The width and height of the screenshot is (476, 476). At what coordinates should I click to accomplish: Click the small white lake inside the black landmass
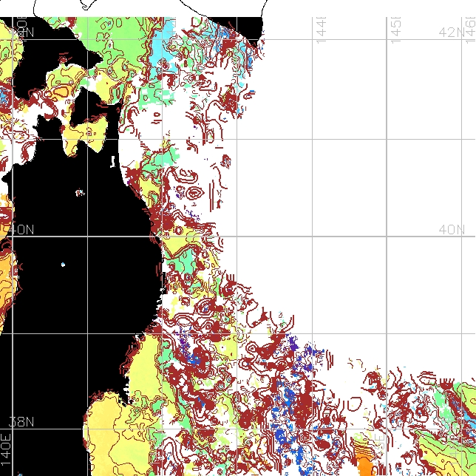(80, 194)
